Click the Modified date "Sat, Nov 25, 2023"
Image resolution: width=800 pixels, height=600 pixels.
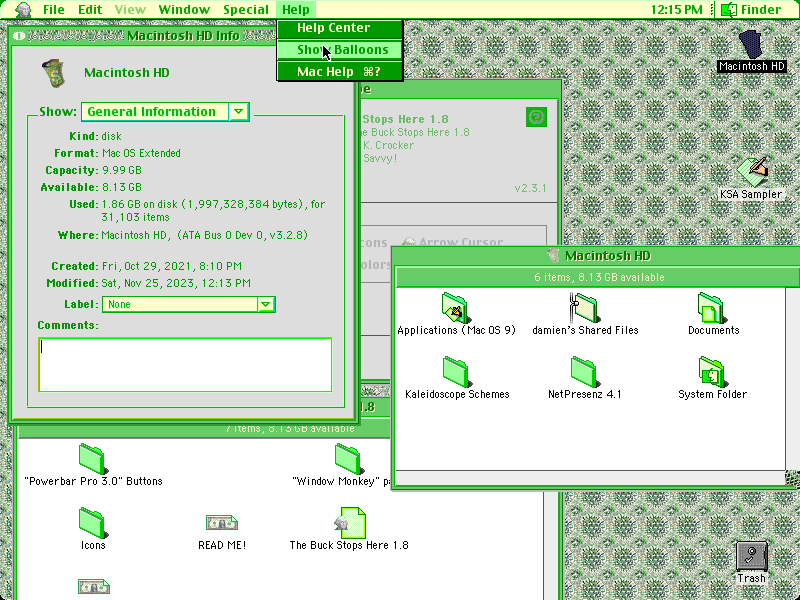176,283
